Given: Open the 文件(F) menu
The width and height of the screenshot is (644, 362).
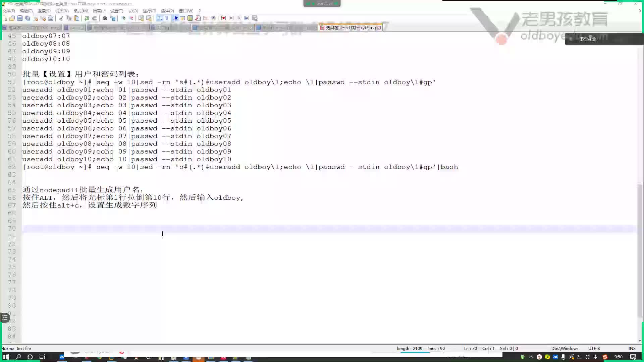Looking at the screenshot, I should pyautogui.click(x=9, y=11).
